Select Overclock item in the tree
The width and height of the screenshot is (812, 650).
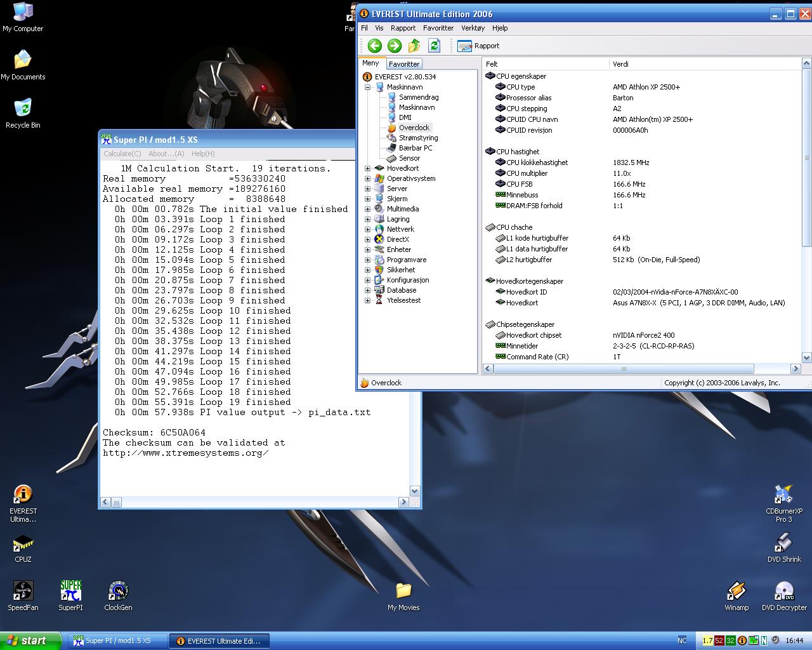(x=414, y=128)
